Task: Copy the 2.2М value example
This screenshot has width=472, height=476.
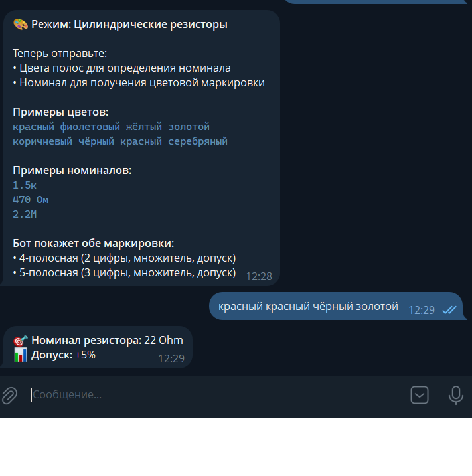Action: [25, 214]
